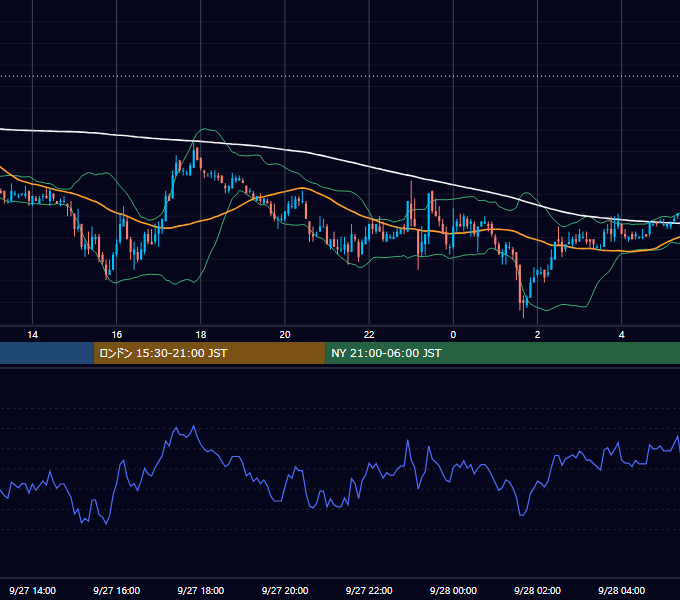Click the 9/27 22:00 date label
Viewport: 680px width, 600px height.
click(369, 590)
